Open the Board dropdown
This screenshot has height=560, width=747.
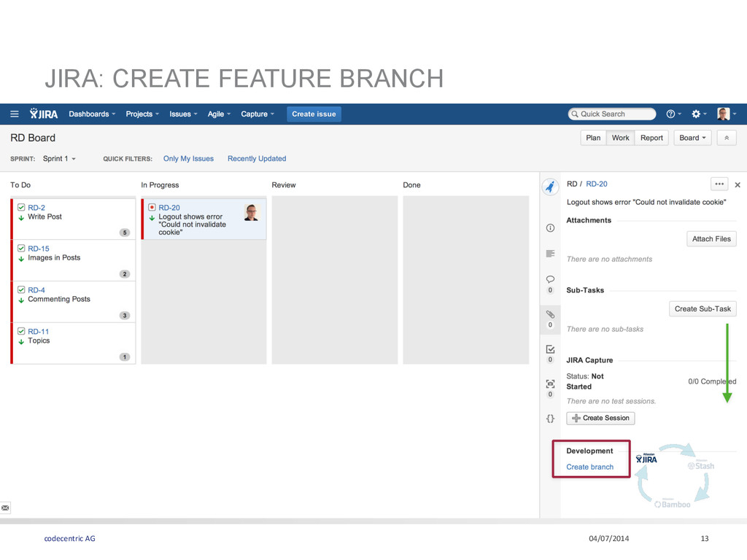(x=692, y=138)
